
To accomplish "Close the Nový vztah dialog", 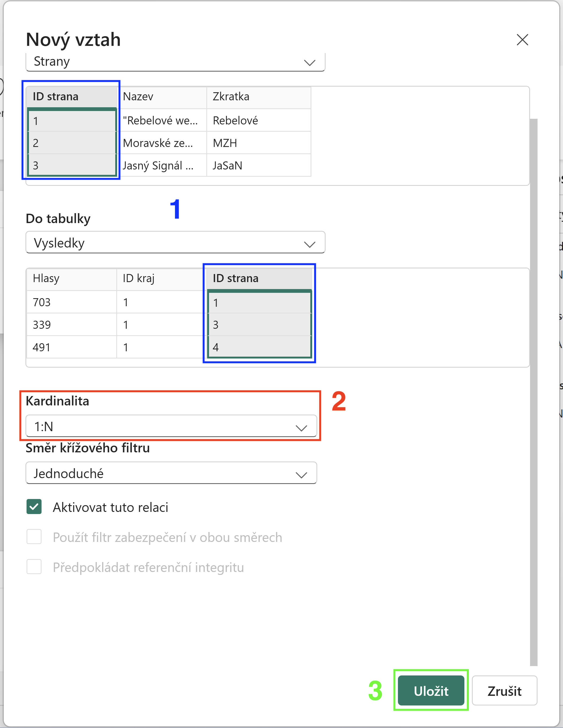I will [522, 40].
